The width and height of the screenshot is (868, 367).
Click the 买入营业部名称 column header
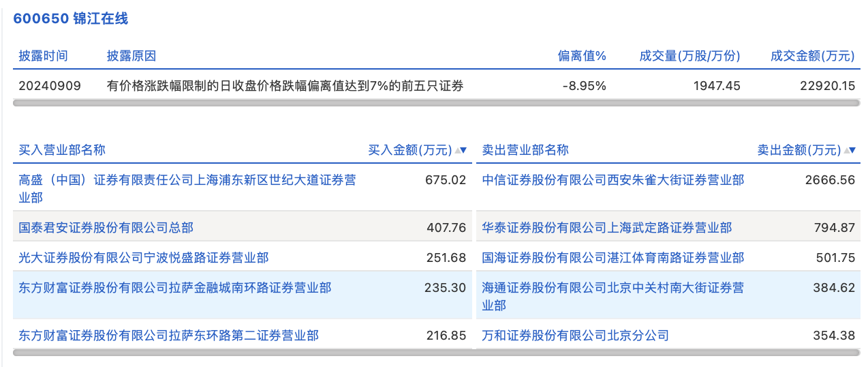click(x=62, y=150)
